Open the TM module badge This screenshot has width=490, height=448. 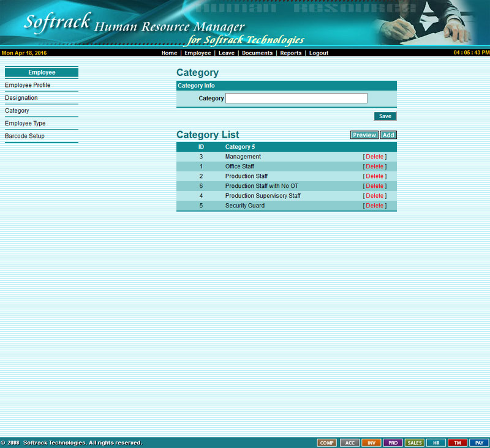(457, 442)
